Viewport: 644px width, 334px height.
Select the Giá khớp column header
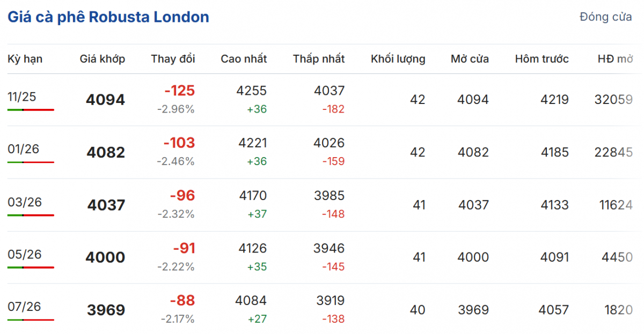pyautogui.click(x=103, y=59)
